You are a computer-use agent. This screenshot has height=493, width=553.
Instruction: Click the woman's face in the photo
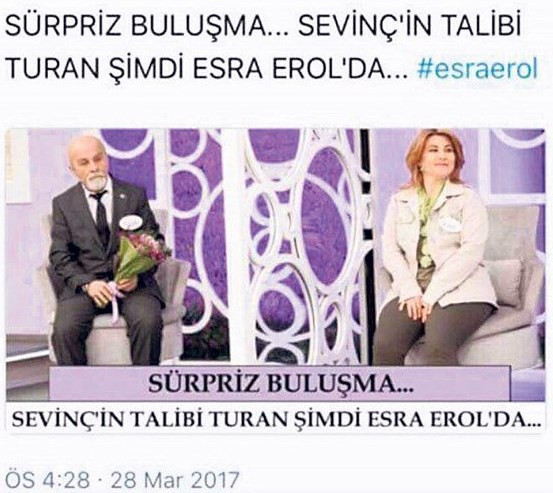[x=435, y=160]
